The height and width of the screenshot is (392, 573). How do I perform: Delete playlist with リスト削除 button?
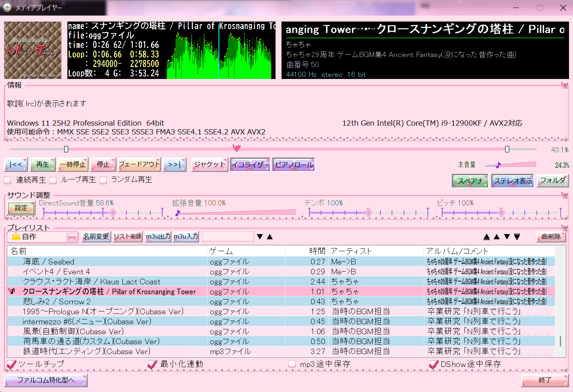(x=128, y=236)
